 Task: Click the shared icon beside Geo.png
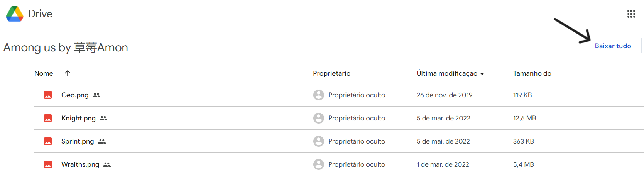click(96, 95)
